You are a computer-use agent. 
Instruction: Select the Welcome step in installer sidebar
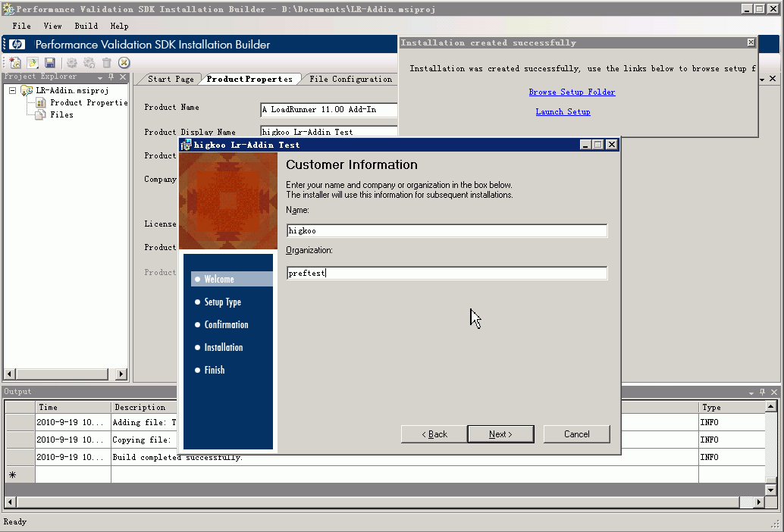click(x=232, y=279)
